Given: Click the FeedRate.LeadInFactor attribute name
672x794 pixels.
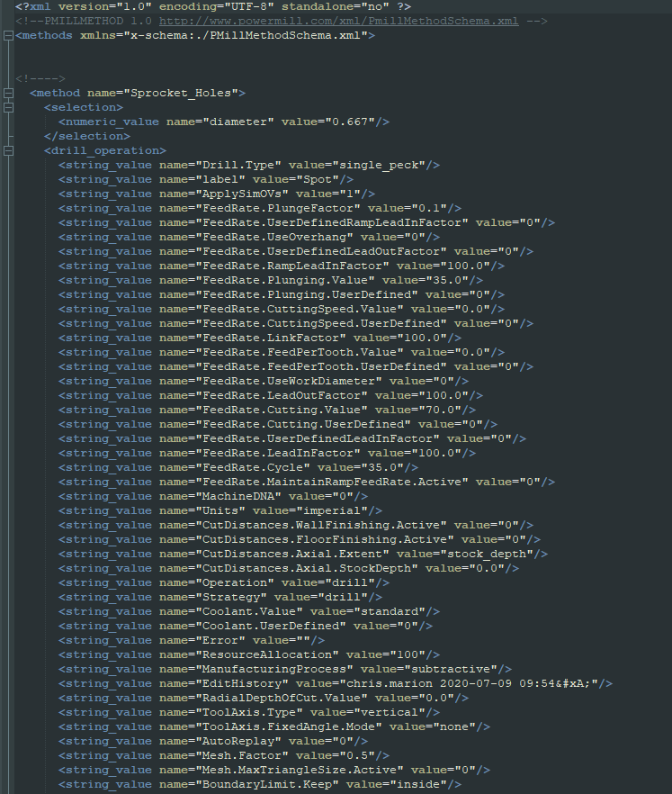Looking at the screenshot, I should point(278,453).
